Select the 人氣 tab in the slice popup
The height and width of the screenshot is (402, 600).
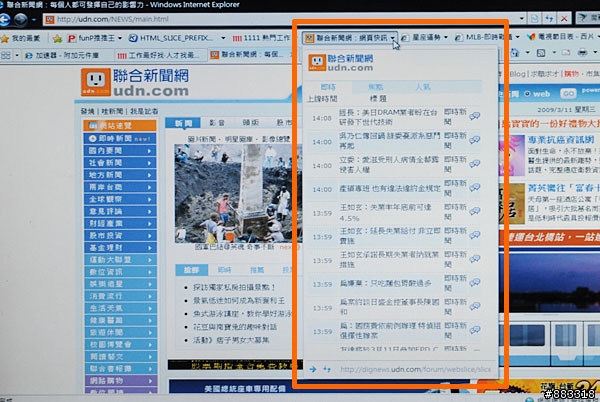pyautogui.click(x=423, y=87)
